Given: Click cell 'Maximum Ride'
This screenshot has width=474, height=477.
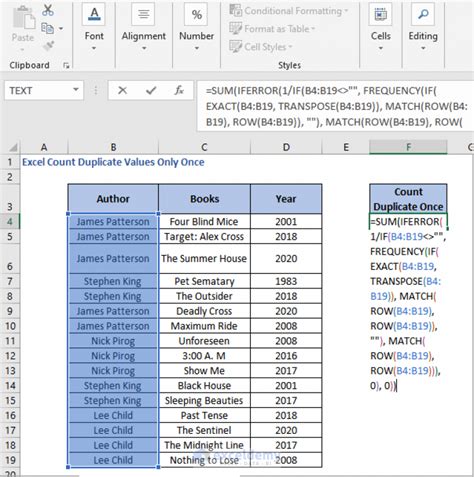Looking at the screenshot, I should [x=204, y=326].
